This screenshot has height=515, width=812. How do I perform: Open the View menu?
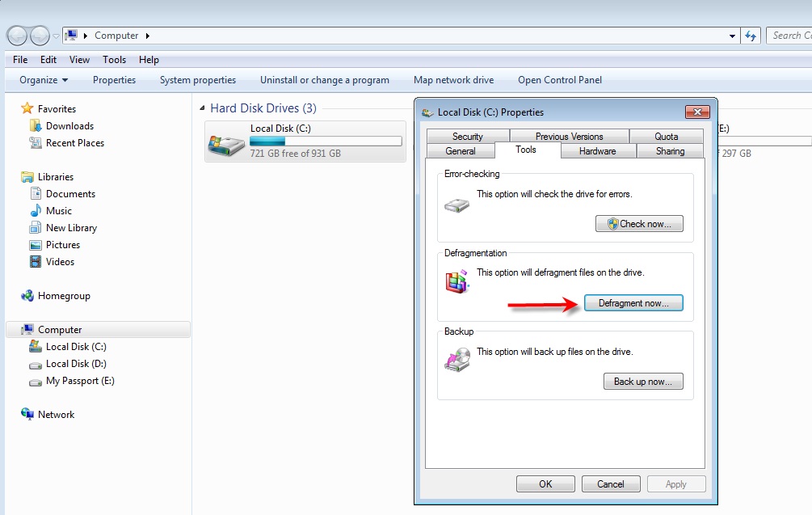point(79,60)
